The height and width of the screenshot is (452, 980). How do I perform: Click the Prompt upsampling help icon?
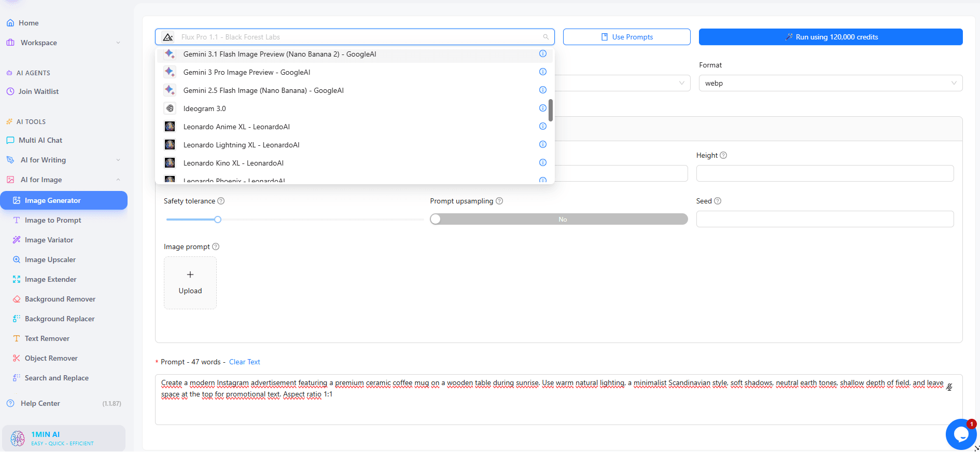pyautogui.click(x=499, y=201)
